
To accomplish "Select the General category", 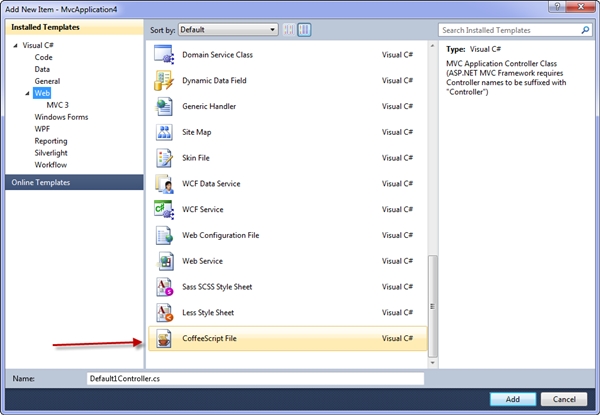I will point(47,81).
